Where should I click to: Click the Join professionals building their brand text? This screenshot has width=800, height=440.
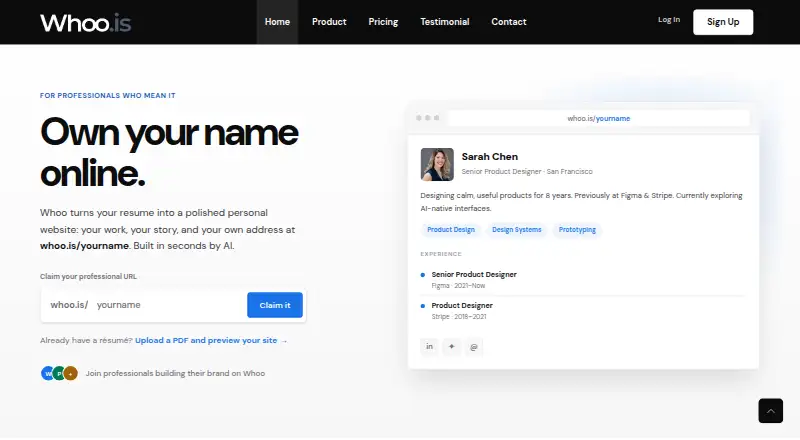175,373
